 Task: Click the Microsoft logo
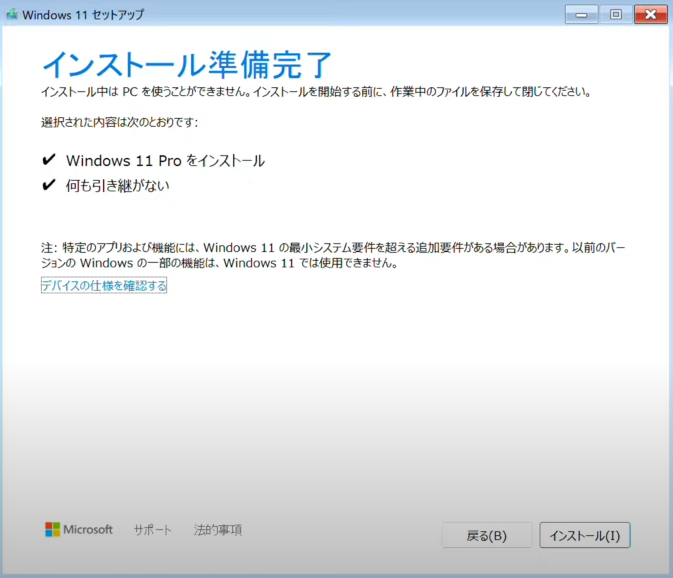click(79, 530)
